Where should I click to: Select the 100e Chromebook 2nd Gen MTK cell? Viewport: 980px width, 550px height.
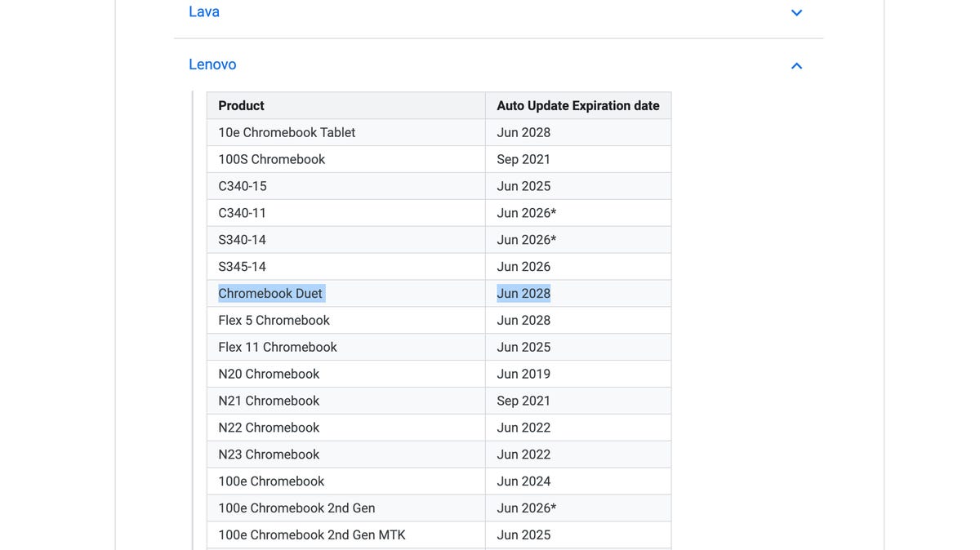pos(346,535)
